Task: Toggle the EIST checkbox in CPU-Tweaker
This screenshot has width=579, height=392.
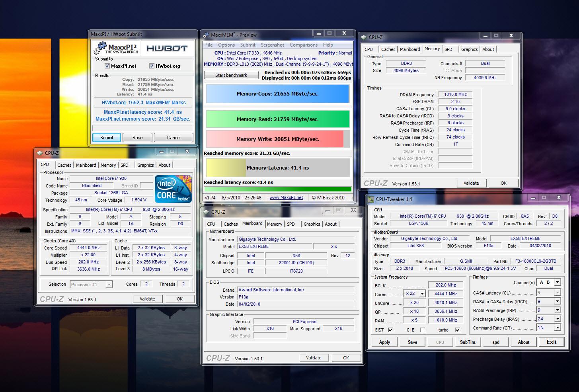Action: (390, 330)
